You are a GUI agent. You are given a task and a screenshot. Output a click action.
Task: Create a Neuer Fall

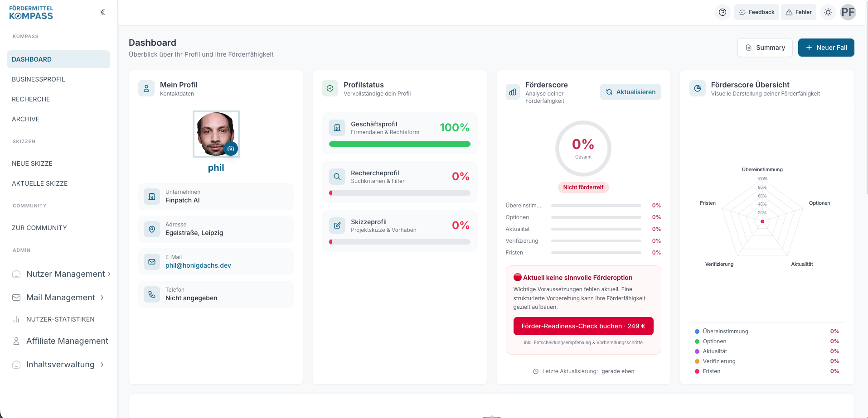826,48
